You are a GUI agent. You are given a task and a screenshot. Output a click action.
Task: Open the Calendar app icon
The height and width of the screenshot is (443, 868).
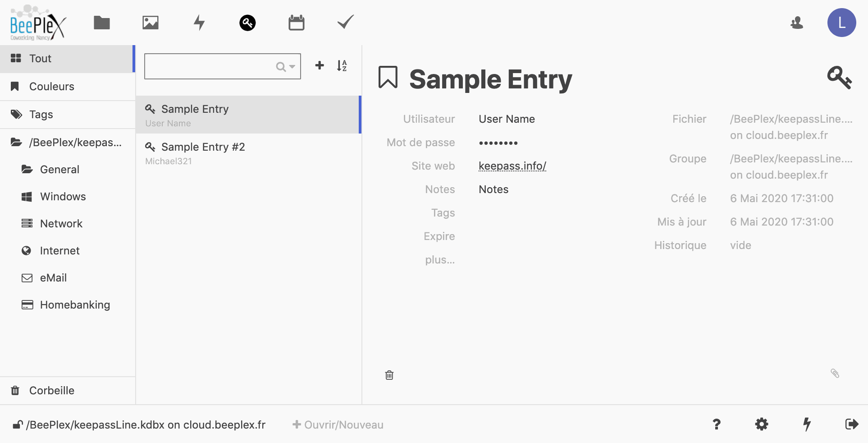[x=297, y=23]
